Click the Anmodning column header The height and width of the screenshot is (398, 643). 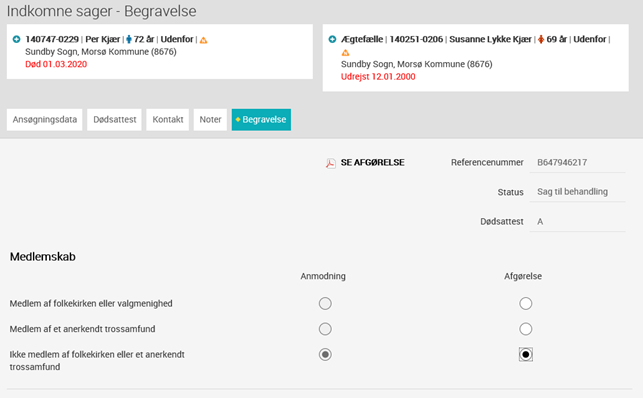(323, 276)
